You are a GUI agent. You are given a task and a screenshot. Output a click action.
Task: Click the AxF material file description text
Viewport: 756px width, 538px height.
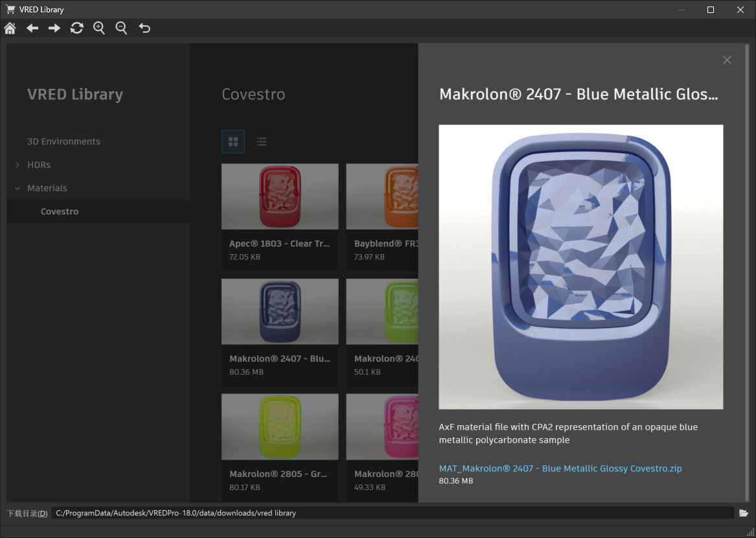click(x=568, y=433)
